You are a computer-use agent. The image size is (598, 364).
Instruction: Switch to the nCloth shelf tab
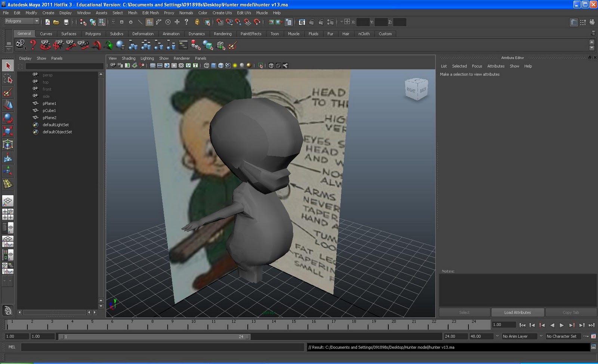point(364,34)
